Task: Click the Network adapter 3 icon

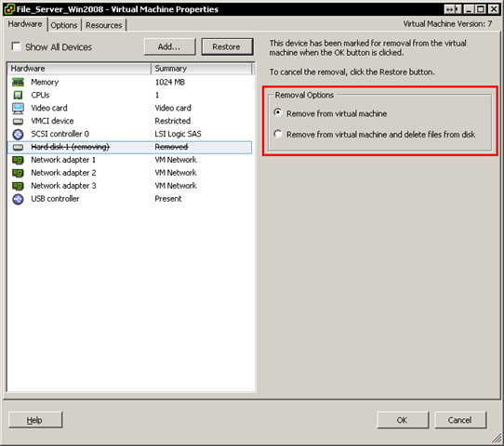Action: tap(18, 186)
